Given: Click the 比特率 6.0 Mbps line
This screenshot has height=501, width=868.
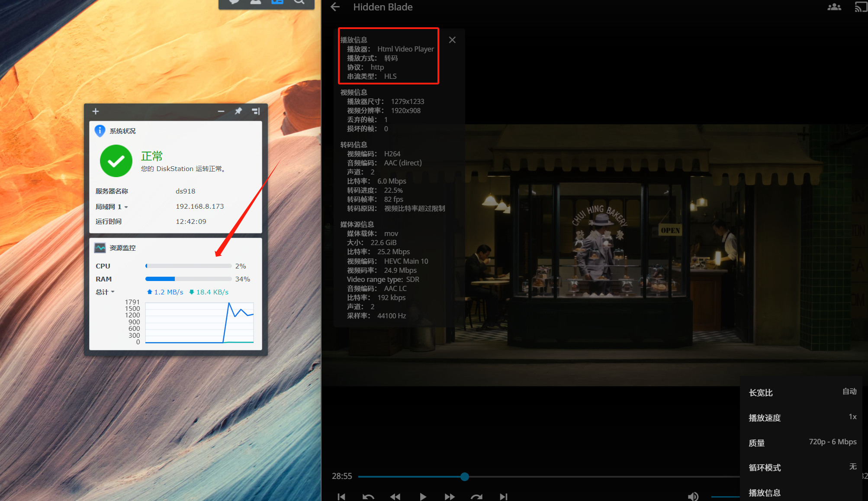Looking at the screenshot, I should [x=376, y=181].
